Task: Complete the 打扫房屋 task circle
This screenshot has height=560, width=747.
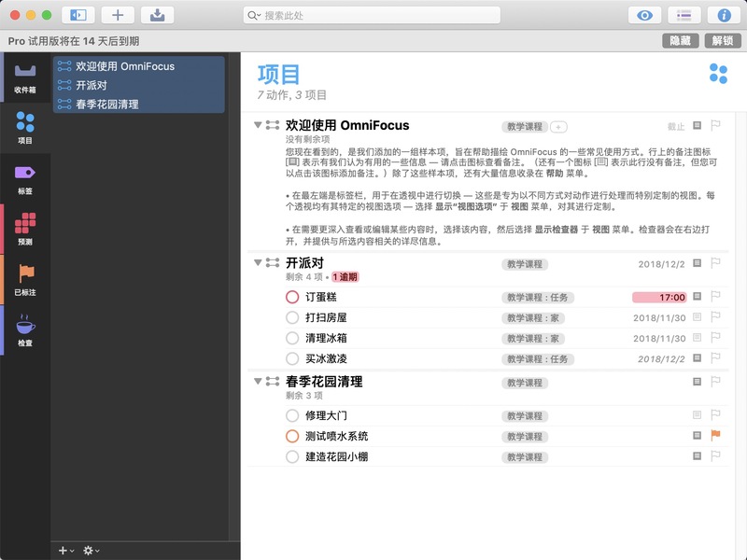Action: point(292,317)
